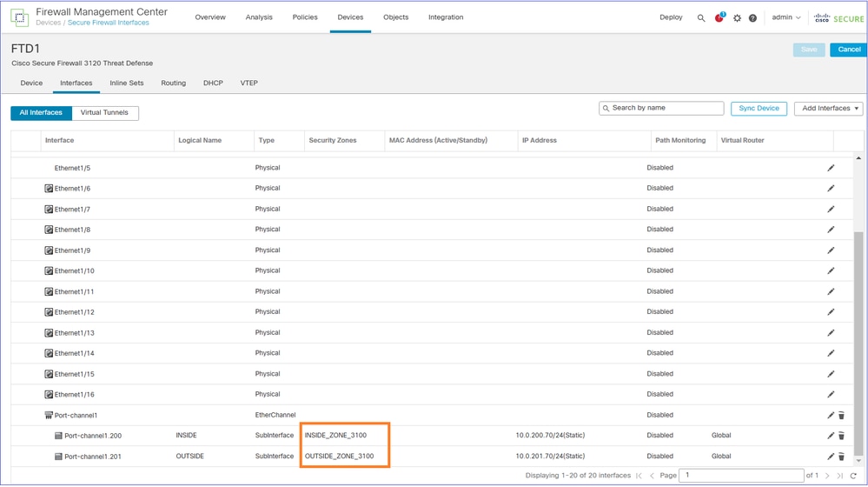This screenshot has height=487, width=868.
Task: Click the Security Zones column header
Action: tap(333, 141)
